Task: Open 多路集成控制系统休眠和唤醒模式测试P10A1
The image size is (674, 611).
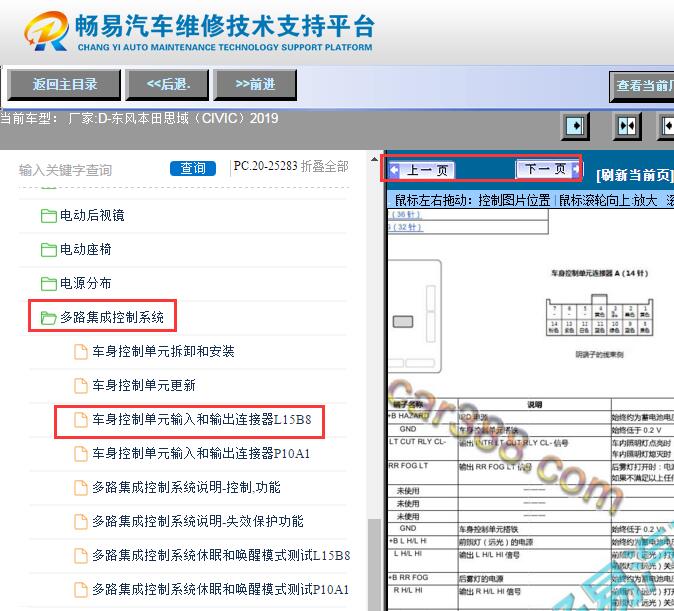Action: [x=220, y=589]
